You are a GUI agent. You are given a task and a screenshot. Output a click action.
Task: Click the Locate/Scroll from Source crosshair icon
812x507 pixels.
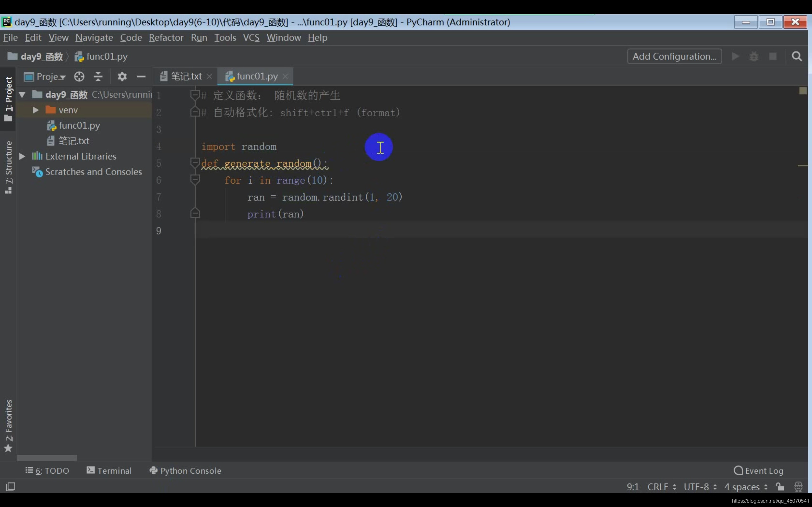79,77
